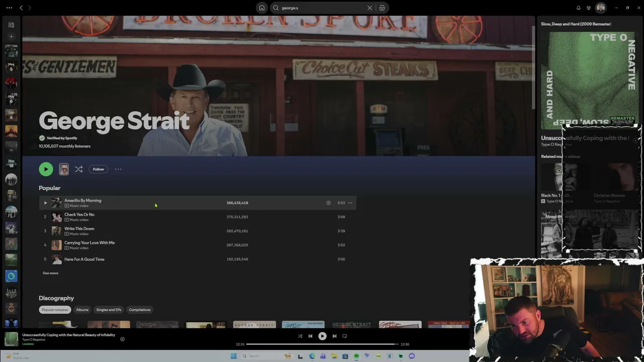This screenshot has width=644, height=362.
Task: Open the Slow, Deep and Hard album cover
Action: [589, 81]
